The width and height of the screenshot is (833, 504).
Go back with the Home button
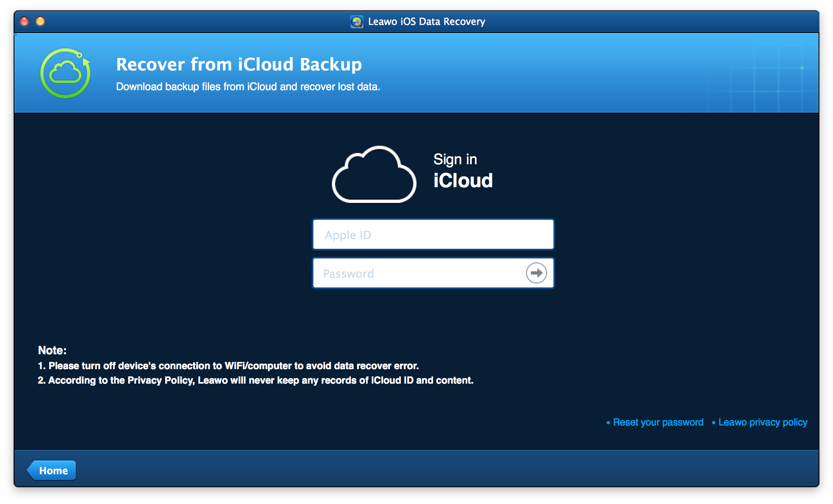click(x=52, y=471)
